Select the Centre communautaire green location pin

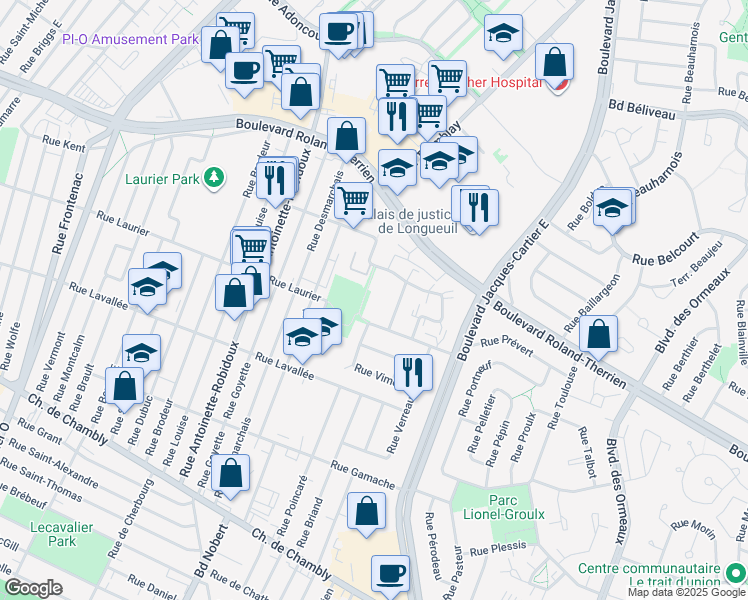pyautogui.click(x=736, y=572)
